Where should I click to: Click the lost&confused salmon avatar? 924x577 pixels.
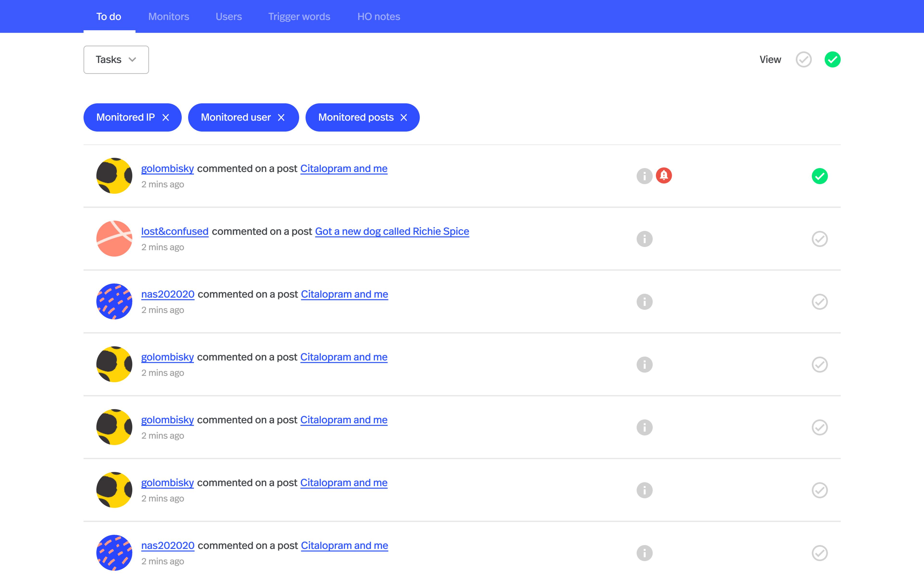click(x=114, y=238)
